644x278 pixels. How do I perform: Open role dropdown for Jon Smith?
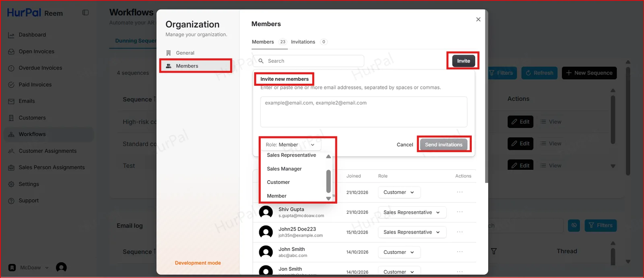[399, 272]
